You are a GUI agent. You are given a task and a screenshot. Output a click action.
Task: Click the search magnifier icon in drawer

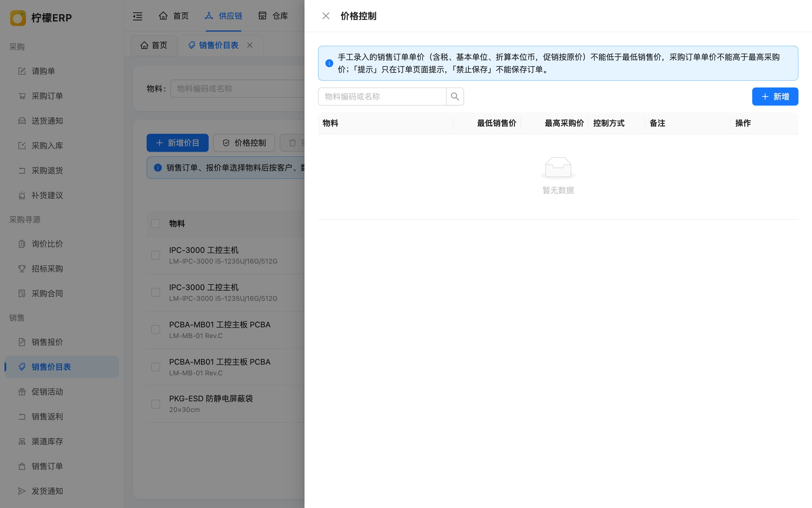tap(455, 97)
